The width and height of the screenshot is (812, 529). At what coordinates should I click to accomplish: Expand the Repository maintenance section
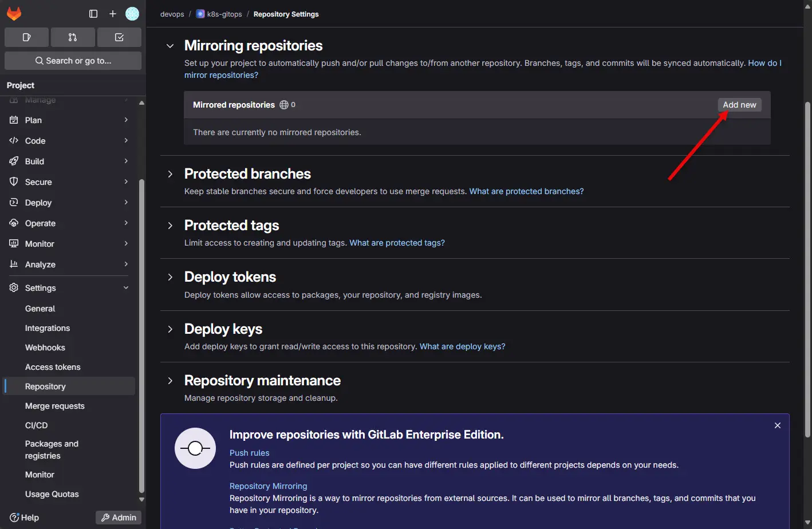170,381
